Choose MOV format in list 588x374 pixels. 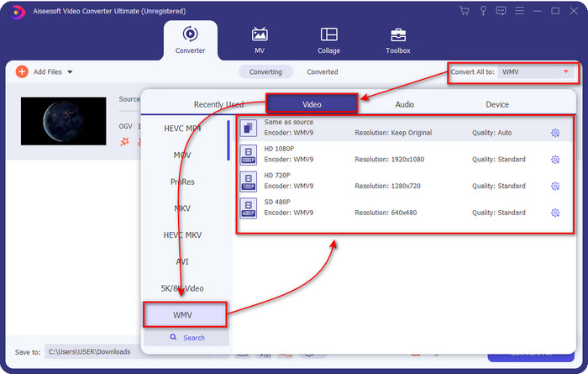[182, 155]
